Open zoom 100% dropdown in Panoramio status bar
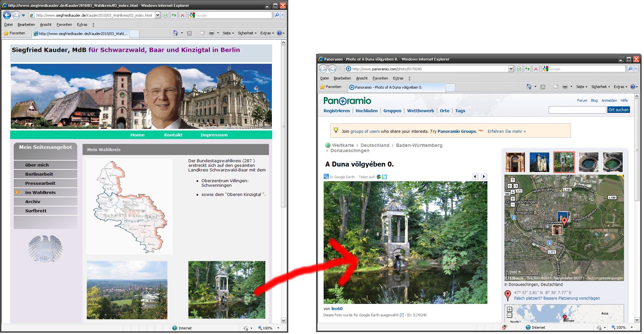The height and width of the screenshot is (334, 644). coord(632,327)
